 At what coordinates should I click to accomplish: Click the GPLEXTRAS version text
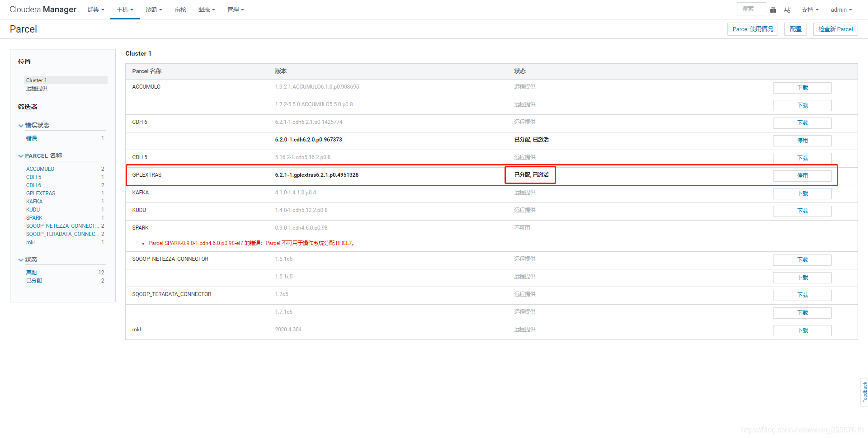pos(316,175)
